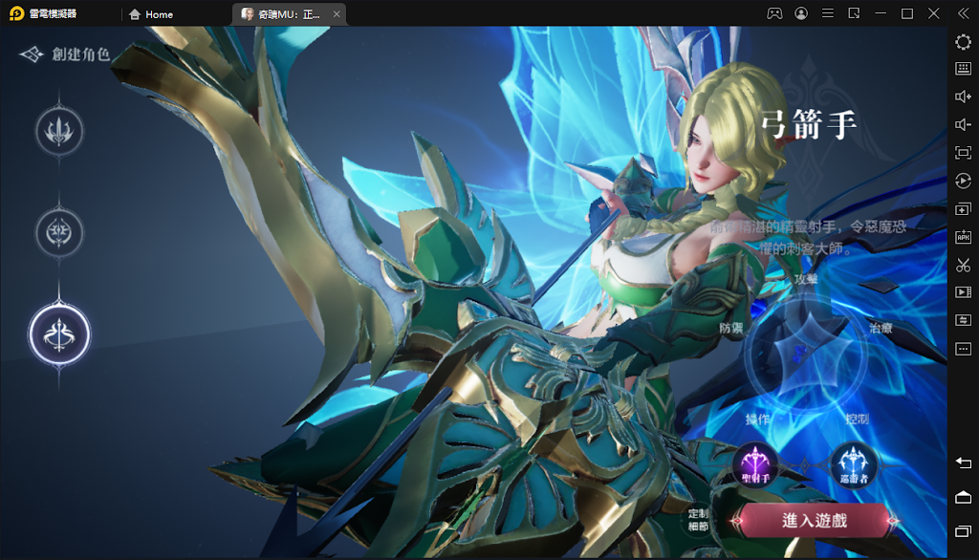The height and width of the screenshot is (560, 979).
Task: Click the Android back arrow in sidebar
Action: point(964,463)
